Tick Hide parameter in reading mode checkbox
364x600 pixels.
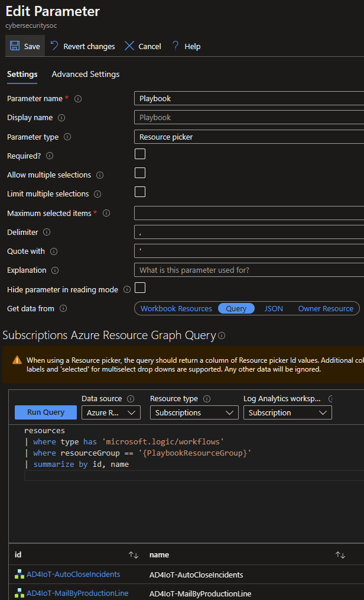point(140,288)
